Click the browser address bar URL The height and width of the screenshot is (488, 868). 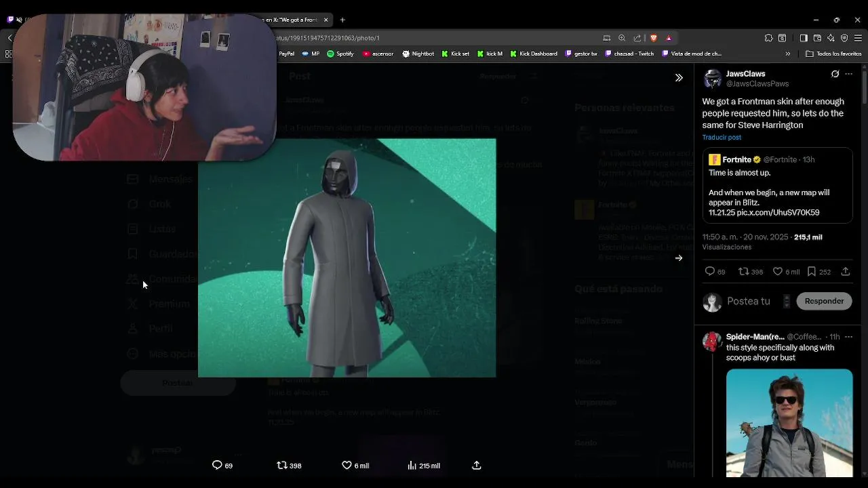328,38
